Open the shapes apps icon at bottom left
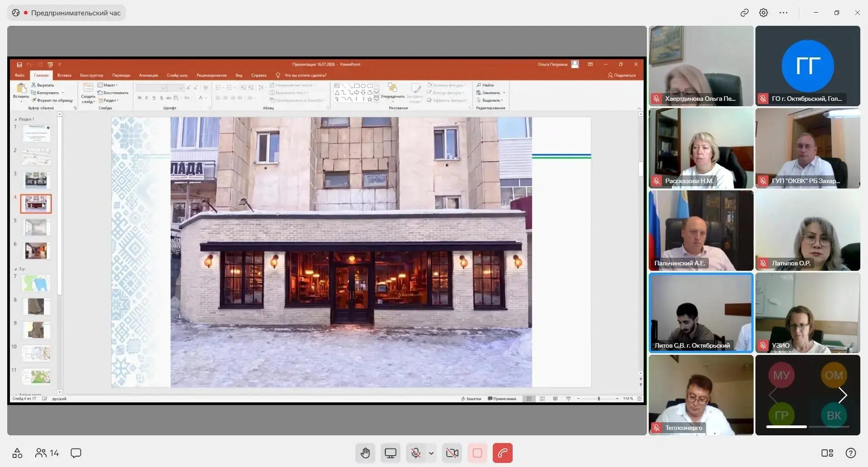This screenshot has width=868, height=467. (x=17, y=453)
